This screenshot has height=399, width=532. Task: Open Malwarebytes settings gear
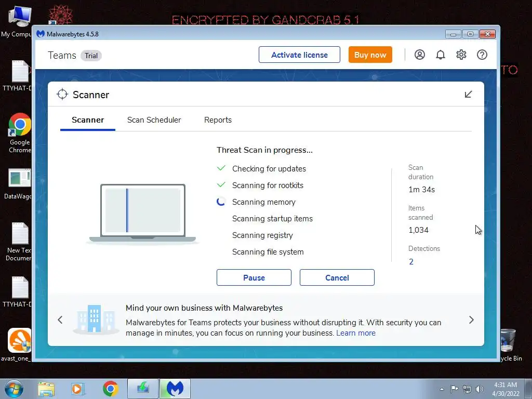[x=461, y=55]
